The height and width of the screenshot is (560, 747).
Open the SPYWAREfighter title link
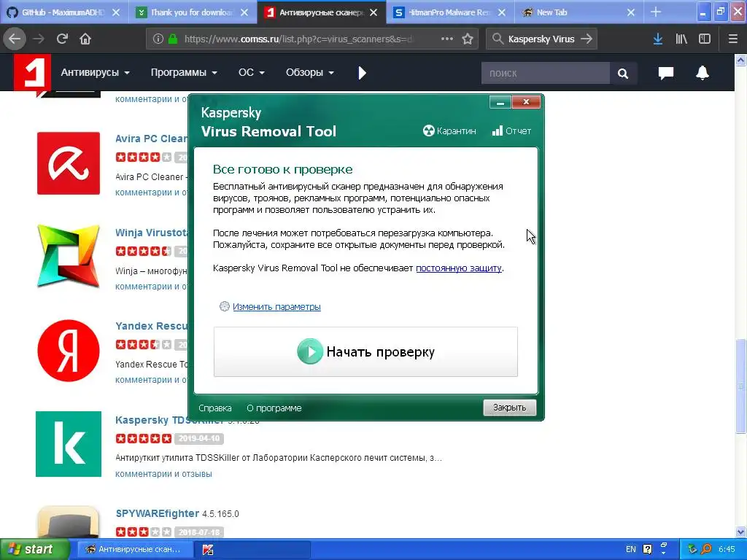point(158,513)
